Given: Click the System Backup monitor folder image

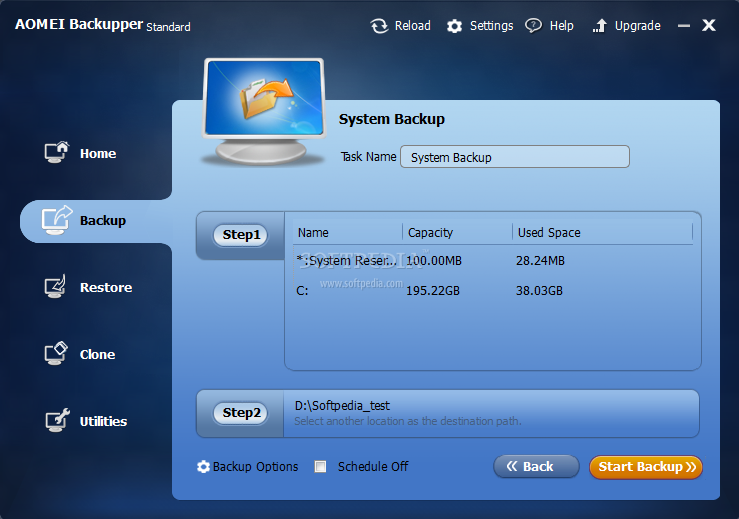Looking at the screenshot, I should (x=264, y=111).
